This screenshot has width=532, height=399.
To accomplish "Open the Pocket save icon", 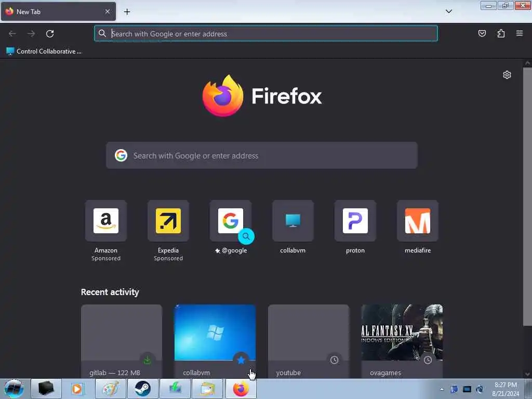I will (482, 33).
